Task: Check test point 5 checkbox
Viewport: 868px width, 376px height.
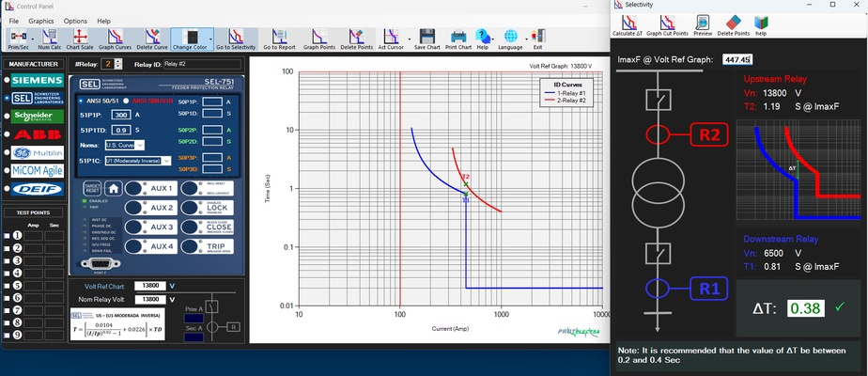Action: [x=7, y=286]
